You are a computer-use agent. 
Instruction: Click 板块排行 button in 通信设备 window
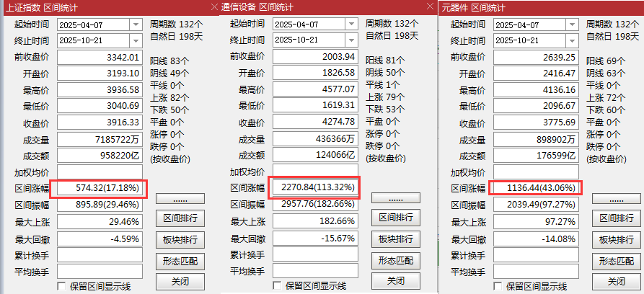coord(396,239)
